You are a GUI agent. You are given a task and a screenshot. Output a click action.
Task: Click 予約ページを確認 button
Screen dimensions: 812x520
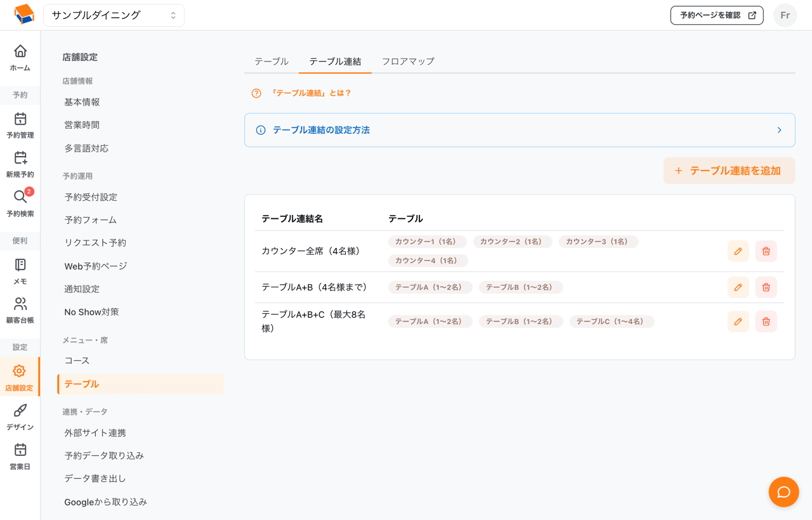(x=717, y=15)
